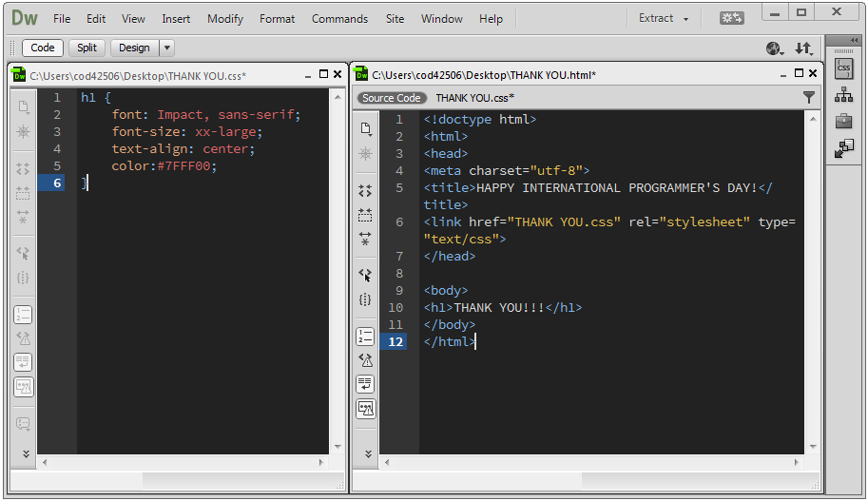Open the Insert menu
Viewport: 868px width, 501px height.
tap(176, 19)
